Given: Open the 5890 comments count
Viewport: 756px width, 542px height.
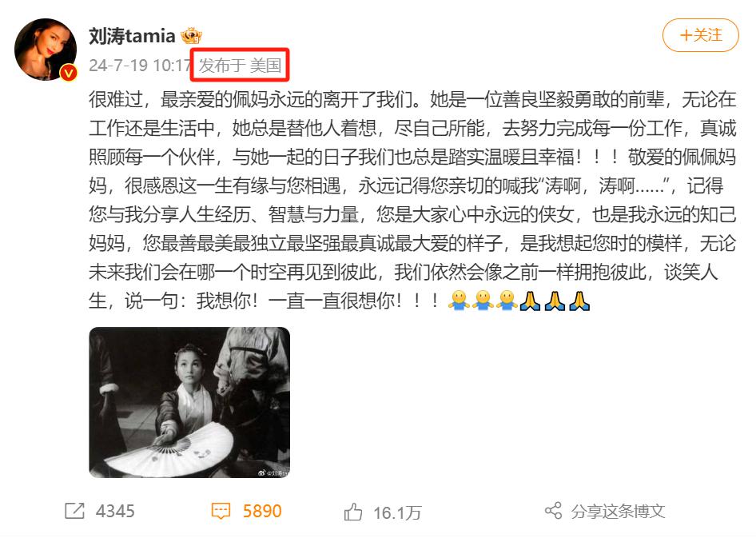Looking at the screenshot, I should pyautogui.click(x=262, y=511).
